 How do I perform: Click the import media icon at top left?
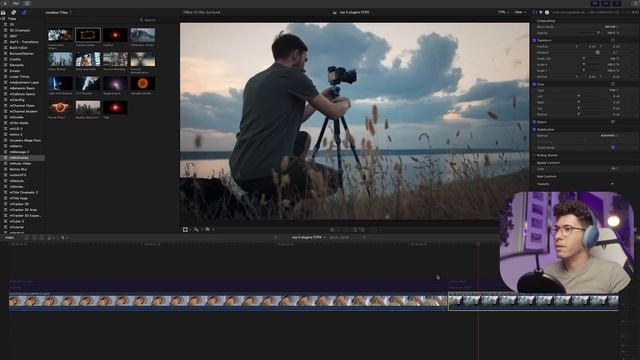[5, 3]
